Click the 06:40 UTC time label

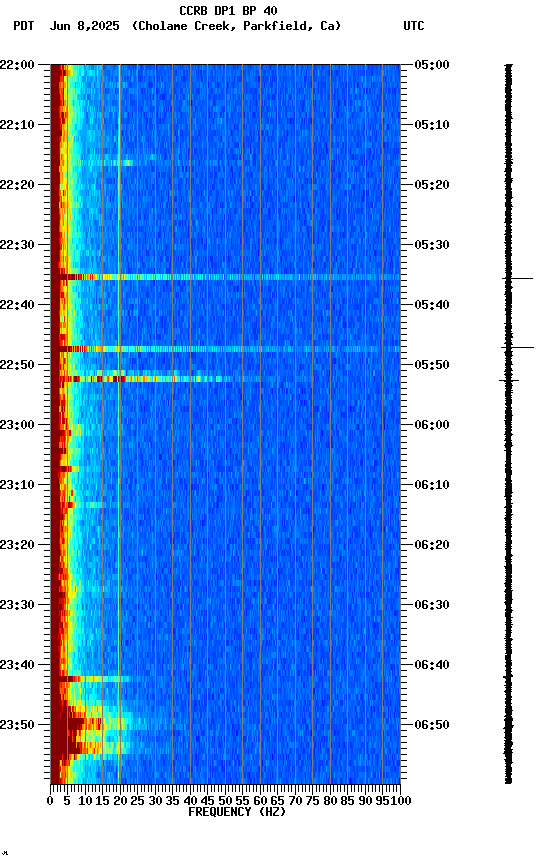(x=432, y=666)
